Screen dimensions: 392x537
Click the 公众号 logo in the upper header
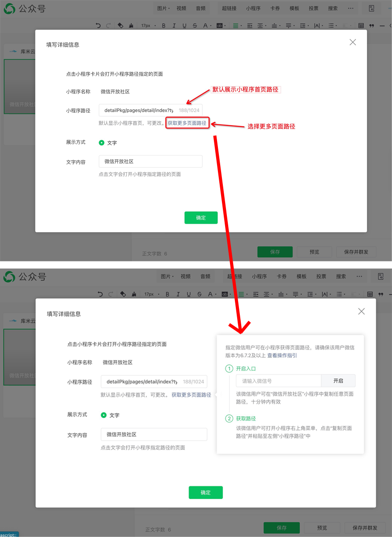[25, 9]
